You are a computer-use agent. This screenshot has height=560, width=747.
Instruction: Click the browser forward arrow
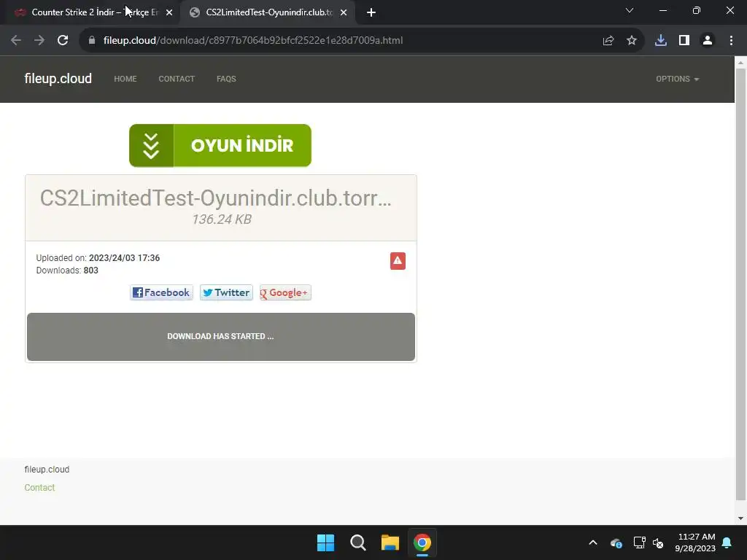39,41
